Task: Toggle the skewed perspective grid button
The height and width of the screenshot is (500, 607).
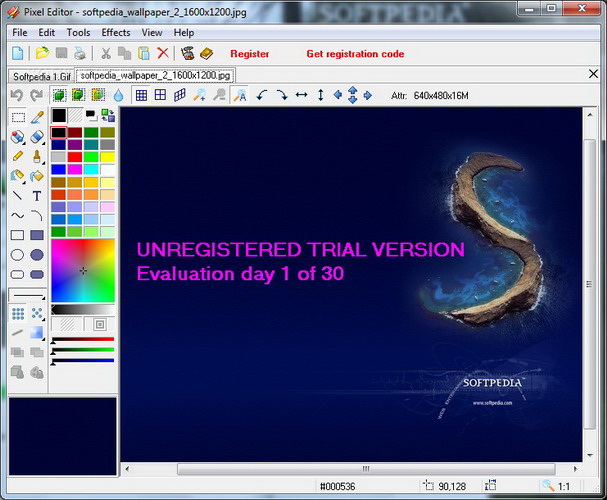Action: 180,95
